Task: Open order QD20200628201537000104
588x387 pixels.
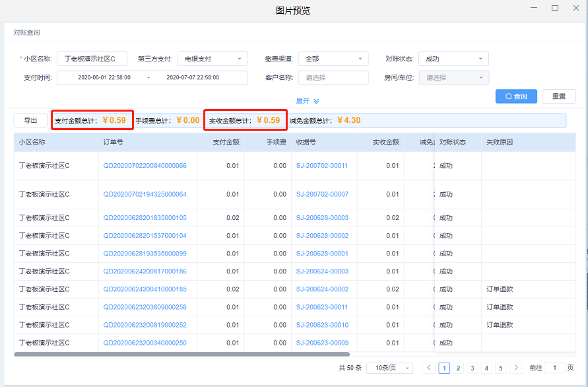Action: point(145,236)
